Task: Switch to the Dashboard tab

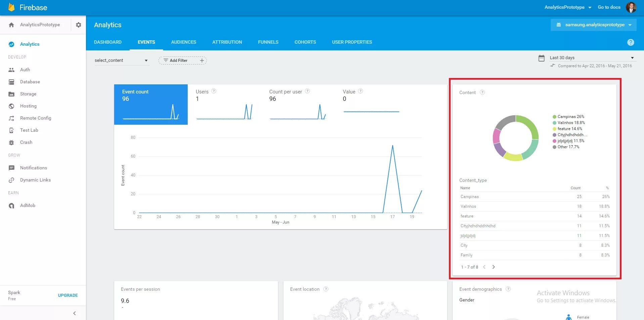Action: [108, 42]
